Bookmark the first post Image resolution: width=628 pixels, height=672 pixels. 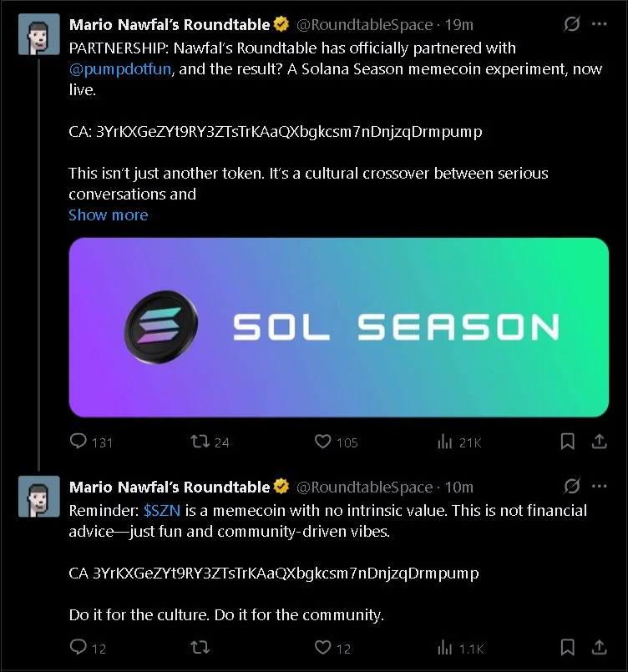[567, 442]
